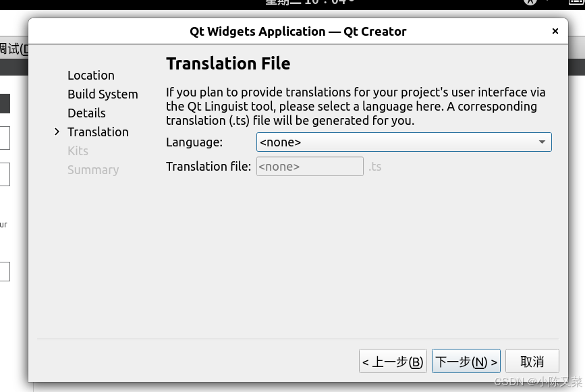Select the Translation wizard step

click(x=98, y=132)
